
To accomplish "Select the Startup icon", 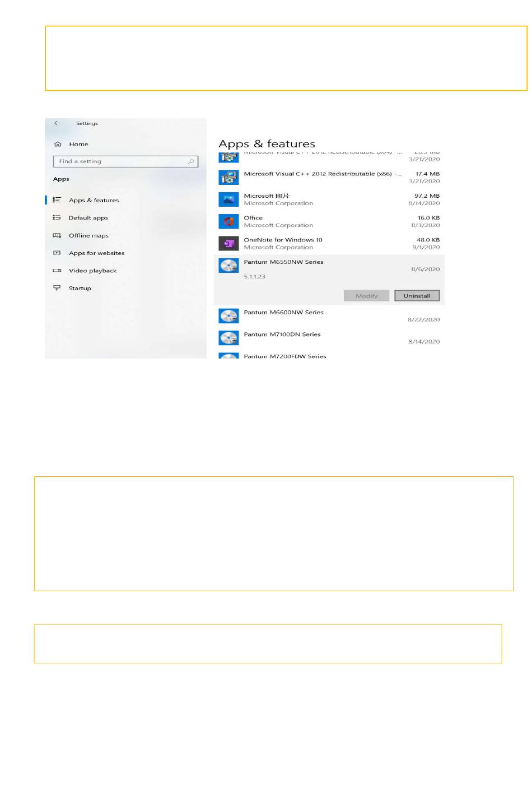I will pos(57,288).
